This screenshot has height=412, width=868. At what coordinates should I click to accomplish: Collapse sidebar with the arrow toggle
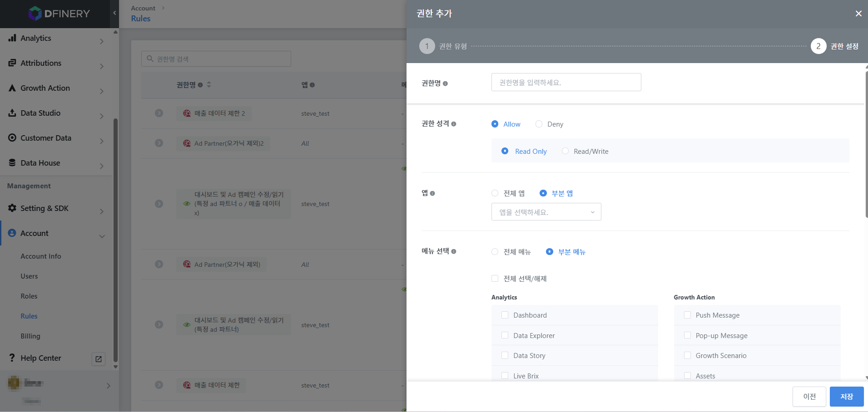pos(114,13)
